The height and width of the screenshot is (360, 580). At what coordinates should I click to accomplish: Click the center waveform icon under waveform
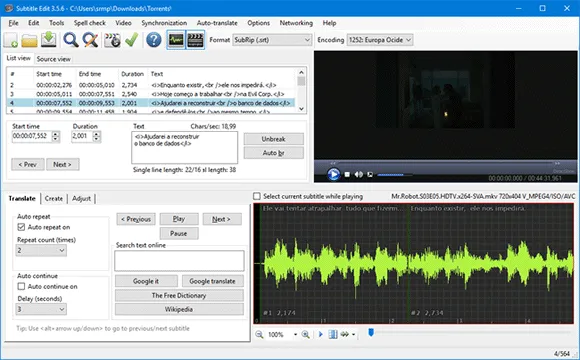(333, 334)
